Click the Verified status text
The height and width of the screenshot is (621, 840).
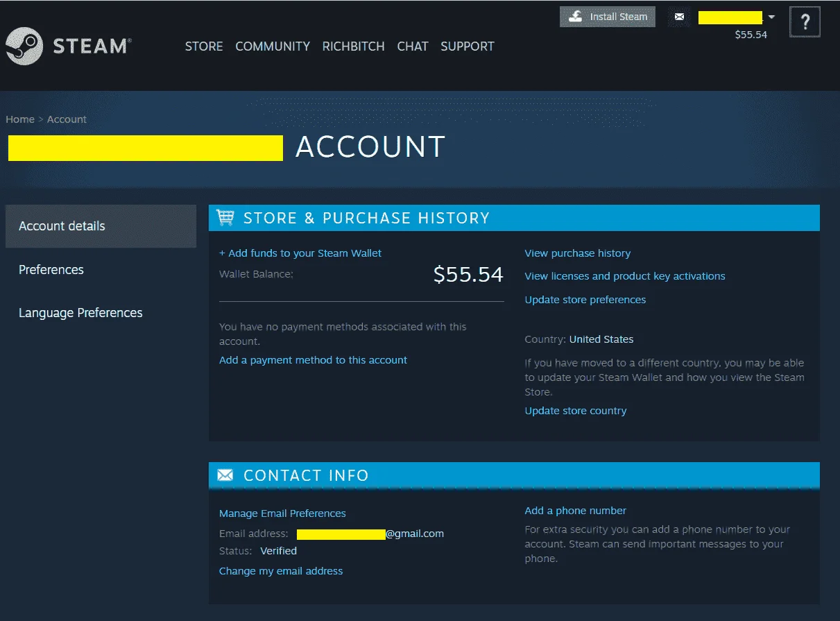point(279,551)
